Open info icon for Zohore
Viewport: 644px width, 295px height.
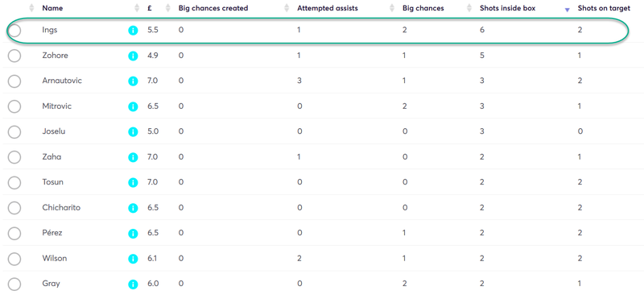[133, 56]
